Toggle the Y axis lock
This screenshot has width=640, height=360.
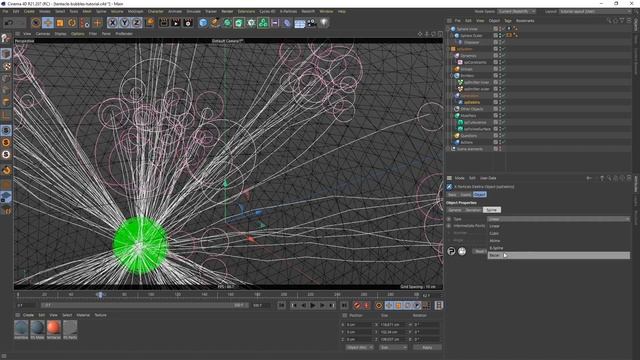[x=125, y=23]
